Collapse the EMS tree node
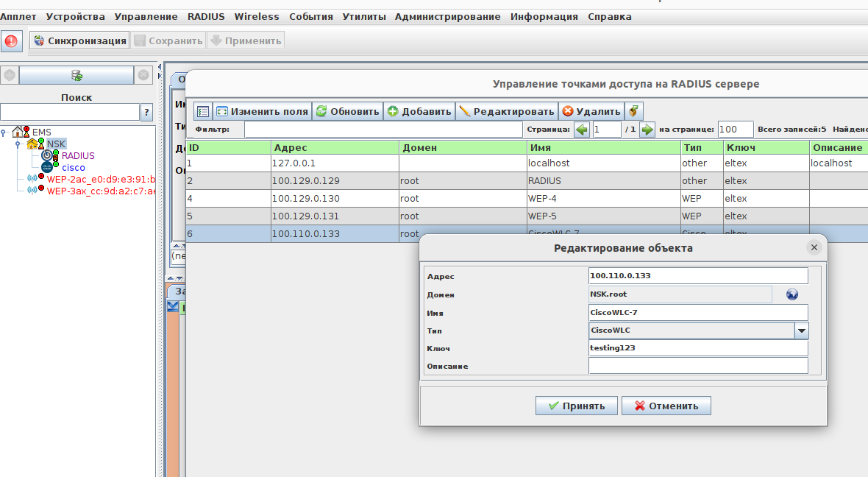 (4, 132)
